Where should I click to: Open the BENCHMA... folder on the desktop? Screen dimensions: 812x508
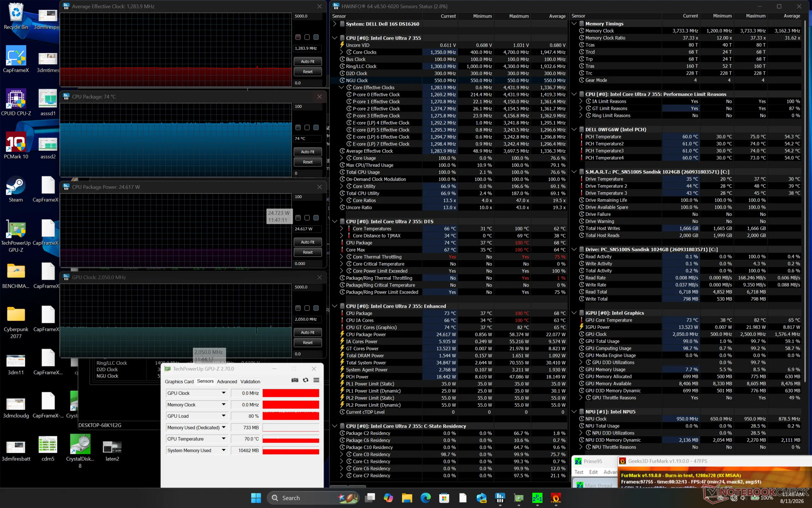16,276
